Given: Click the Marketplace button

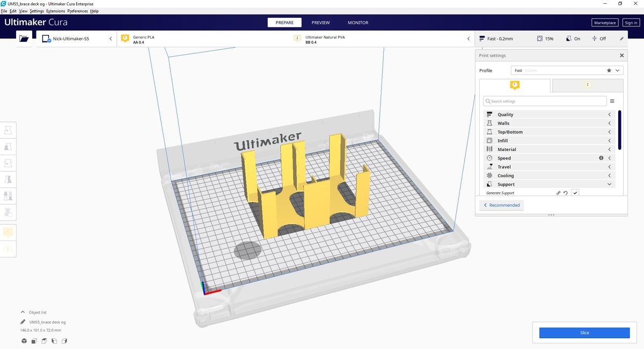Looking at the screenshot, I should tap(604, 23).
